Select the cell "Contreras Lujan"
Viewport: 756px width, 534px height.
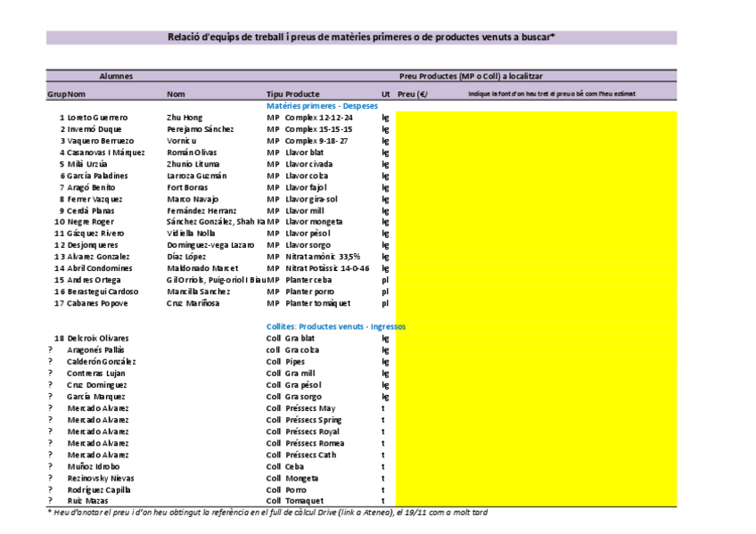96,373
